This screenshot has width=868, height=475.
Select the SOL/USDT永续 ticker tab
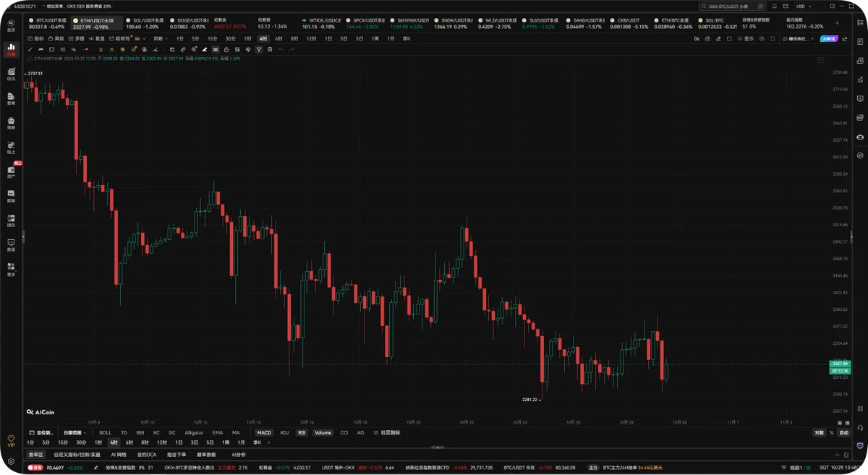click(x=145, y=23)
